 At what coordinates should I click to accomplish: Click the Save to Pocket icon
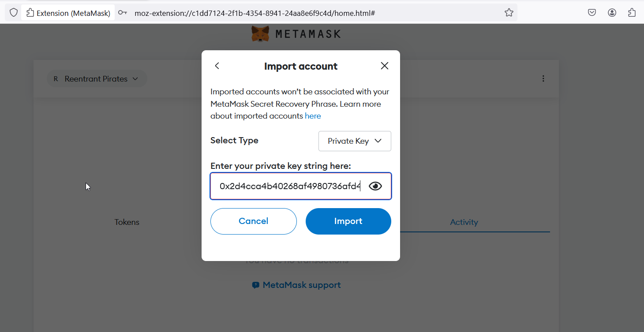592,13
